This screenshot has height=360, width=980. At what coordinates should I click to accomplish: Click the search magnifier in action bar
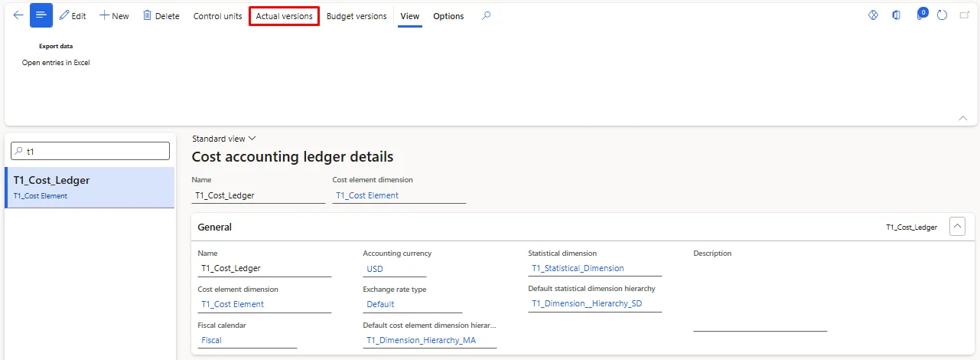tap(486, 15)
